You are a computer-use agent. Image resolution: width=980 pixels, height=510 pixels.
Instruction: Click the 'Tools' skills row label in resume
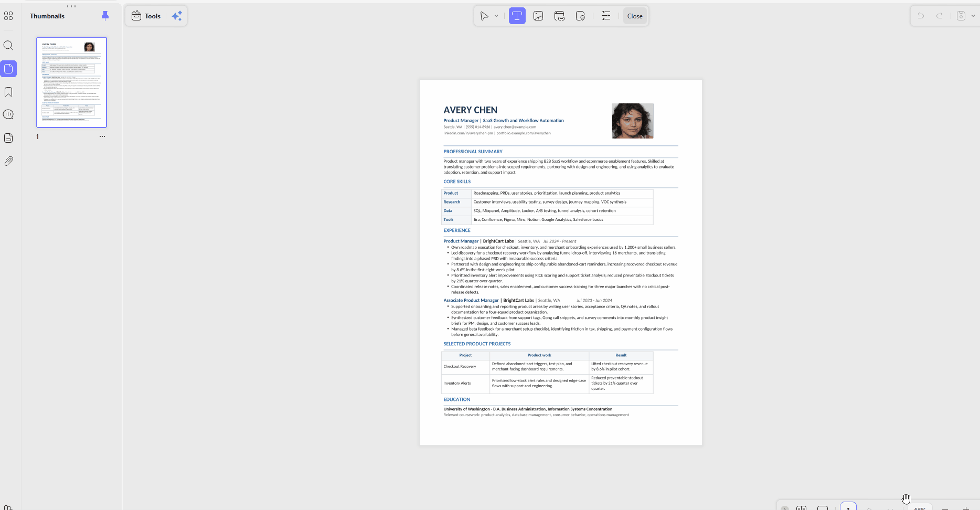pyautogui.click(x=449, y=220)
